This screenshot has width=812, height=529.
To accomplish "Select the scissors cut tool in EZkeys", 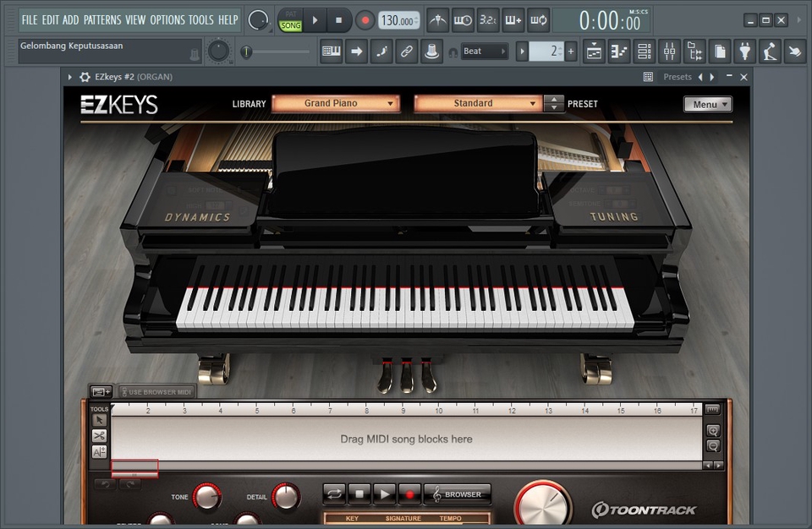I will pos(98,435).
